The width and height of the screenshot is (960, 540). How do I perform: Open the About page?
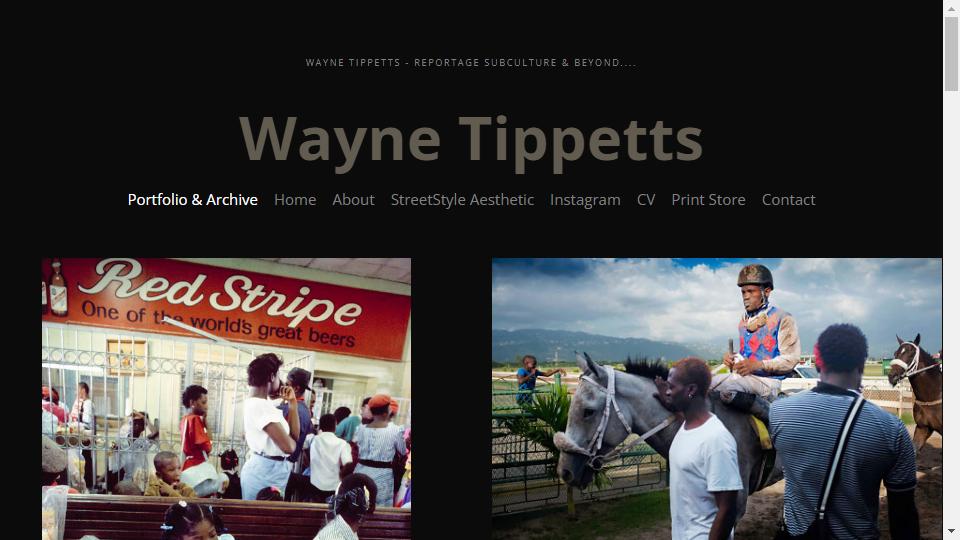353,200
